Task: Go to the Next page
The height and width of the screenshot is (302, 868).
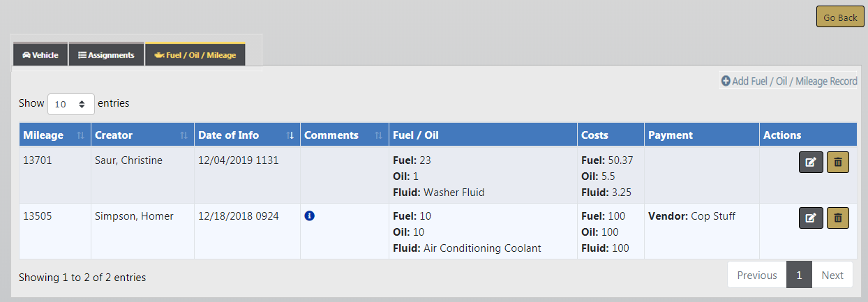Action: 832,275
